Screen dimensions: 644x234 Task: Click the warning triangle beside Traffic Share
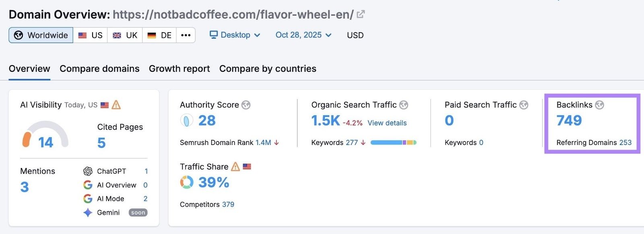click(235, 166)
